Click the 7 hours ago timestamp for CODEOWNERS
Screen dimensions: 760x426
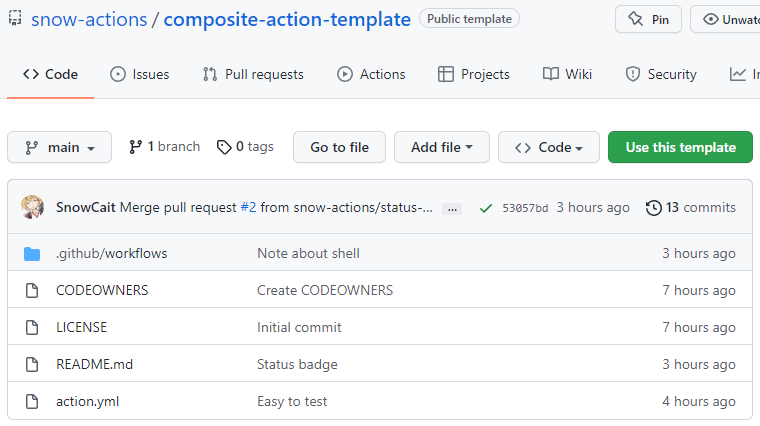699,290
